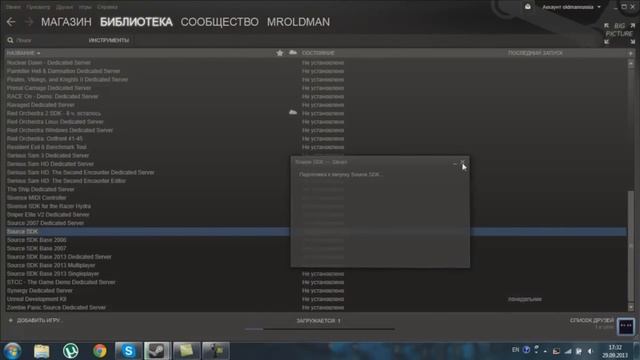The height and width of the screenshot is (360, 640).
Task: Click the Steam taskbar icon
Action: [x=157, y=351]
